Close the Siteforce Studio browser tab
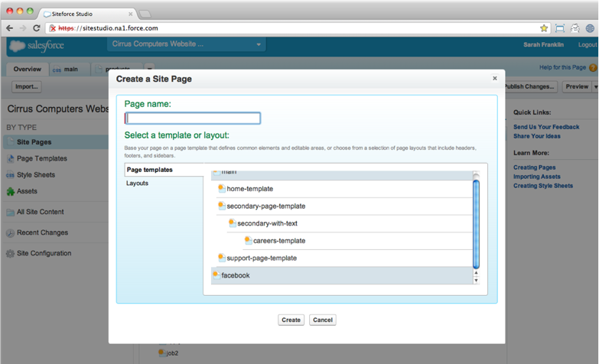The image size is (599, 364). 130,14
